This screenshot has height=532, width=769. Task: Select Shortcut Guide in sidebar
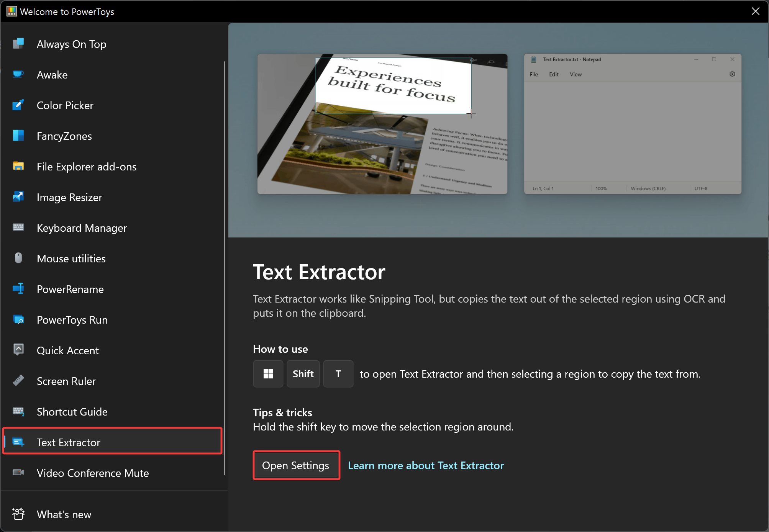(x=112, y=412)
